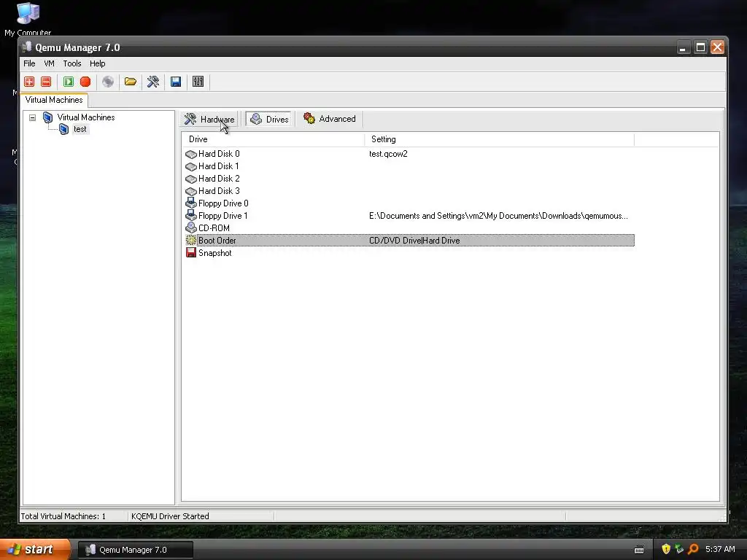Open the Tools menu
Screen dimensions: 747x560
72,63
